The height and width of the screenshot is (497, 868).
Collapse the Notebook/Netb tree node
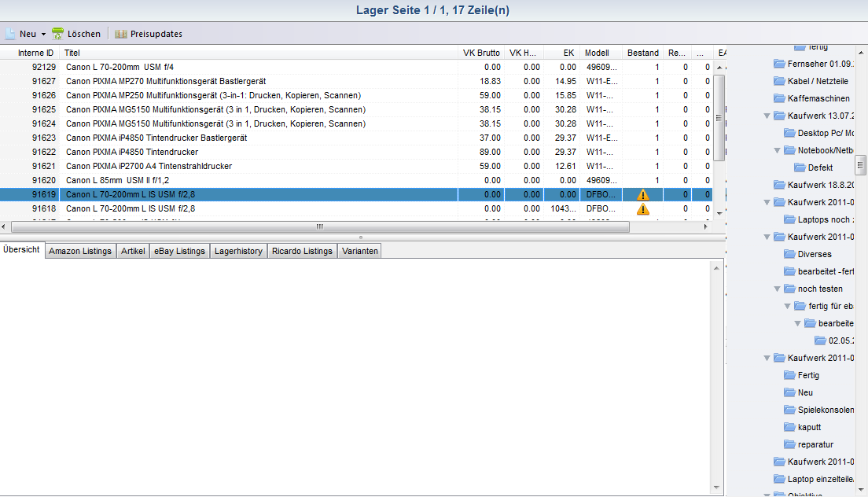click(x=778, y=150)
